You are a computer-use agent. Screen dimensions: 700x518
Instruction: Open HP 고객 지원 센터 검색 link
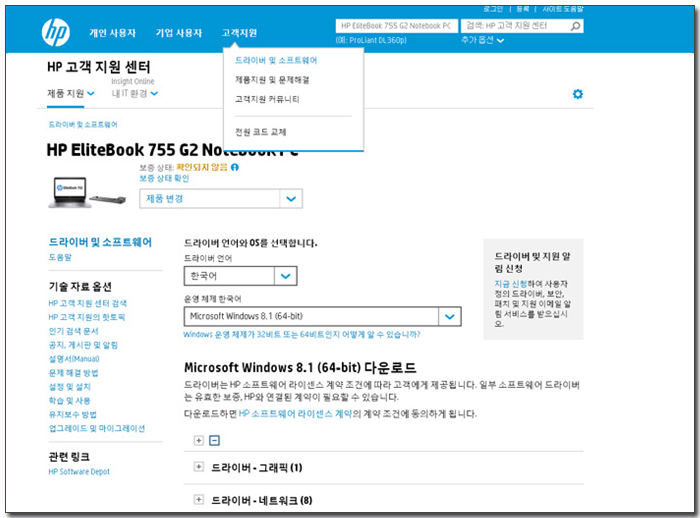88,303
